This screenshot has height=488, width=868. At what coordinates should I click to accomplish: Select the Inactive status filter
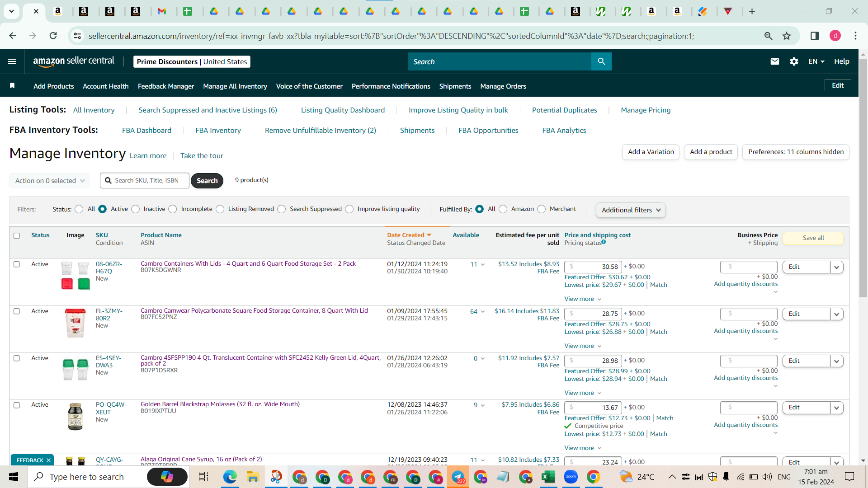[x=136, y=209]
